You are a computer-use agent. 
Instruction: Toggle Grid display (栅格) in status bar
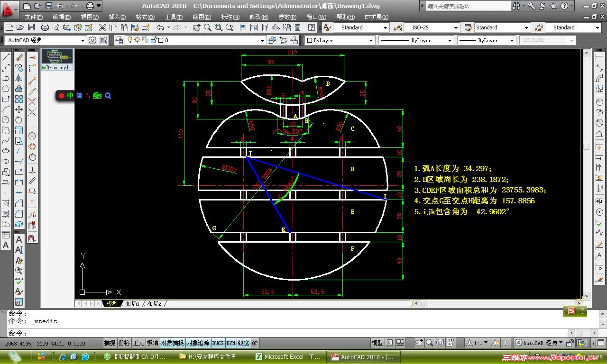(x=124, y=343)
